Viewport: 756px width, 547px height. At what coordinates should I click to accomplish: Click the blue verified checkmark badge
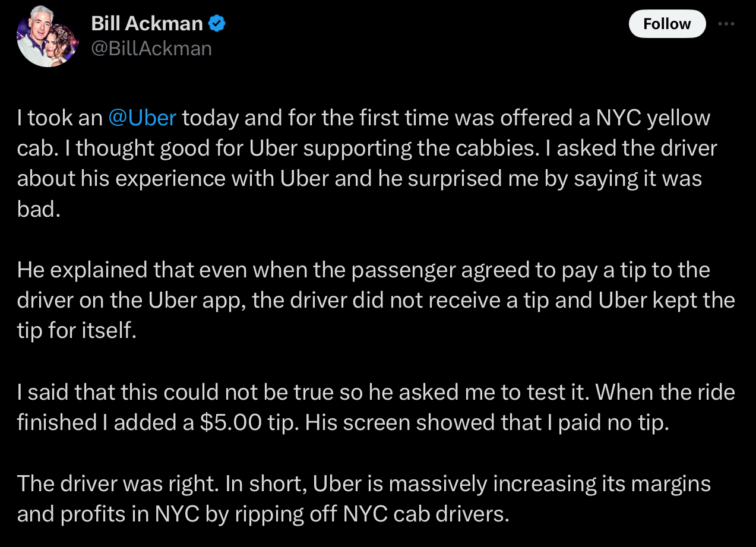tap(217, 24)
